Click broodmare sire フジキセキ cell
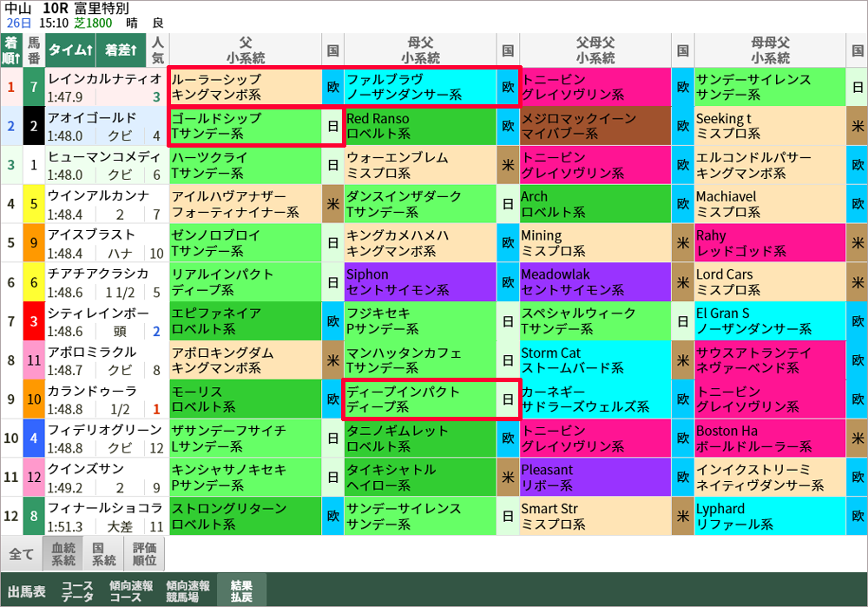 click(x=420, y=320)
